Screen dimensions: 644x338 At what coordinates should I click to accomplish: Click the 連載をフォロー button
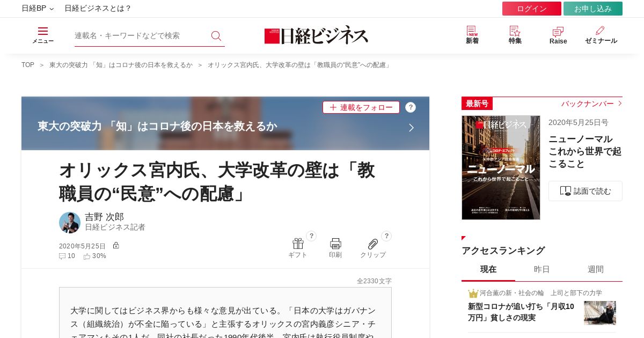pos(361,107)
